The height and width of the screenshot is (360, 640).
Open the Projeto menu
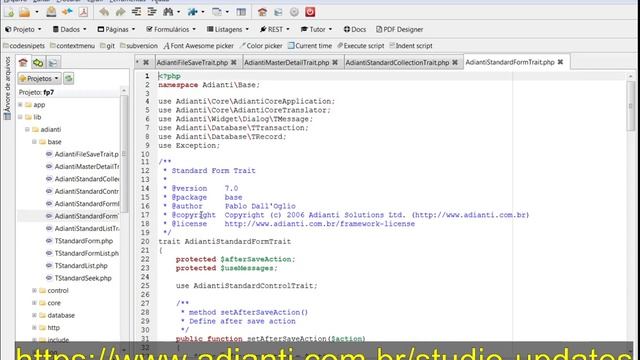(x=23, y=29)
